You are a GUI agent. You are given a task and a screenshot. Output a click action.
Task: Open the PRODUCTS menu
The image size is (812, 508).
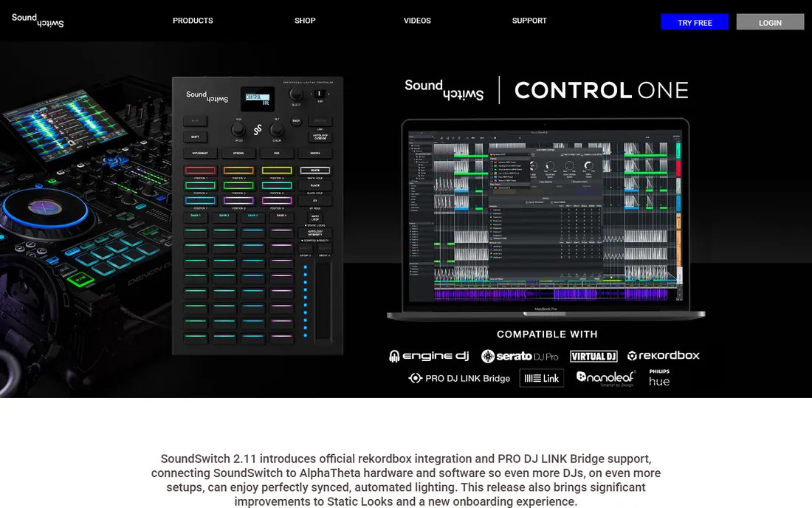coord(193,21)
